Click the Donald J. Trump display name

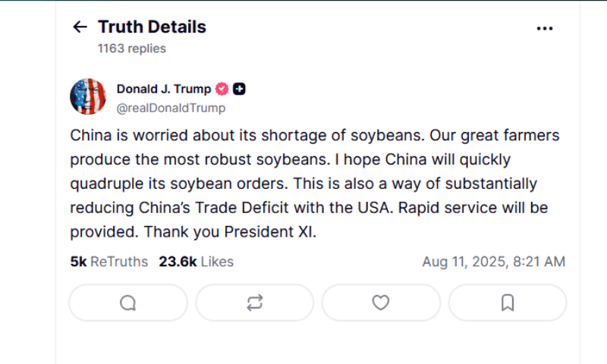tap(164, 89)
